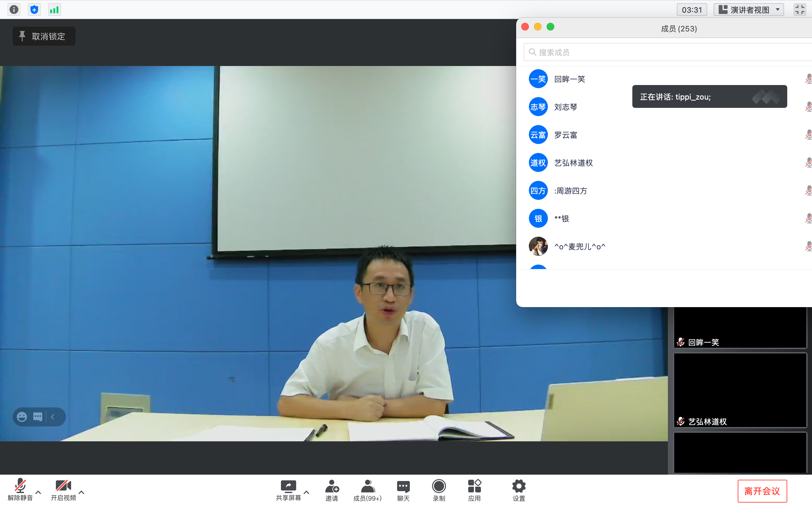Open the 聊天 chat panel
Screen dimensions: 812x507
coord(403,490)
